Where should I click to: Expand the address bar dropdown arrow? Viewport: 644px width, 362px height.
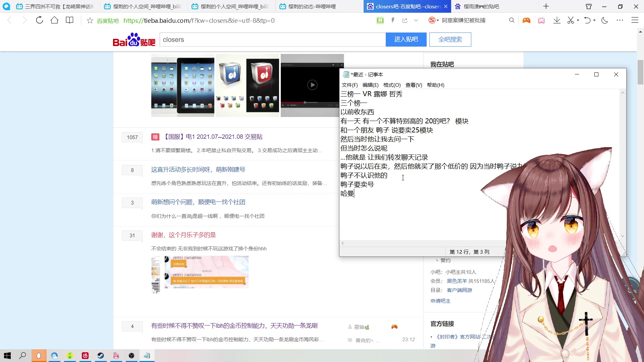pos(416,20)
